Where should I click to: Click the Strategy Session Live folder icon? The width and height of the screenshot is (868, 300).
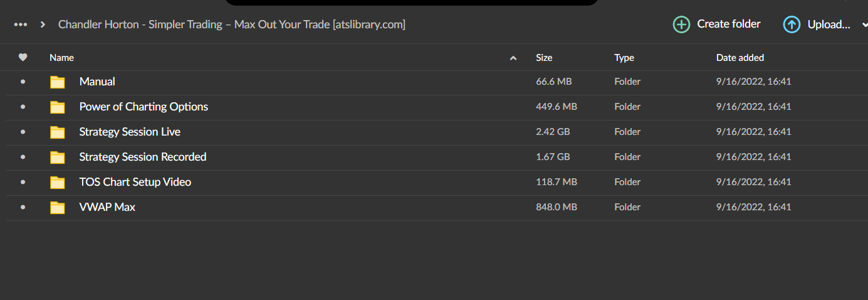tap(58, 132)
